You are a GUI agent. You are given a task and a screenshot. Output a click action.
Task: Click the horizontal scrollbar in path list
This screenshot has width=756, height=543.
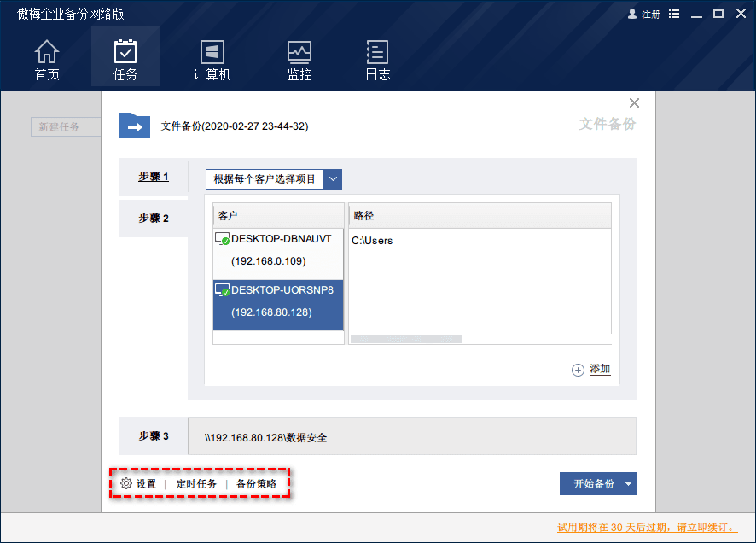coord(406,339)
